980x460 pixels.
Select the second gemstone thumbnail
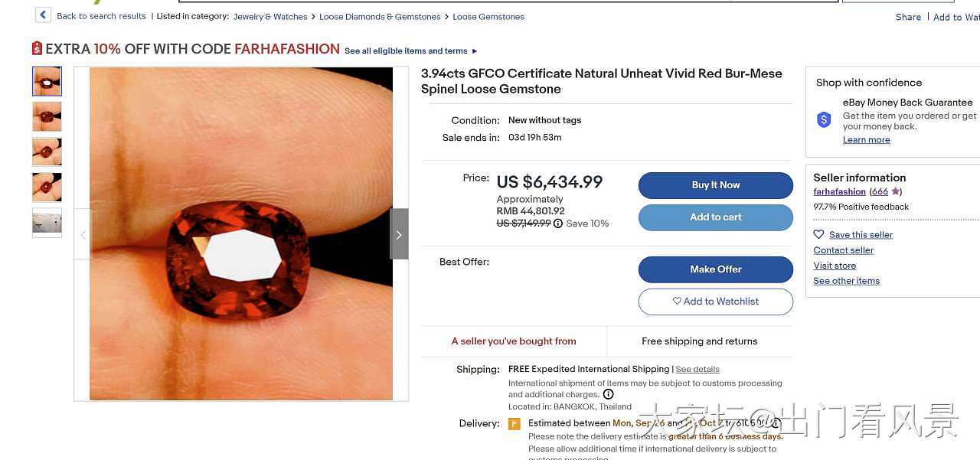point(47,117)
